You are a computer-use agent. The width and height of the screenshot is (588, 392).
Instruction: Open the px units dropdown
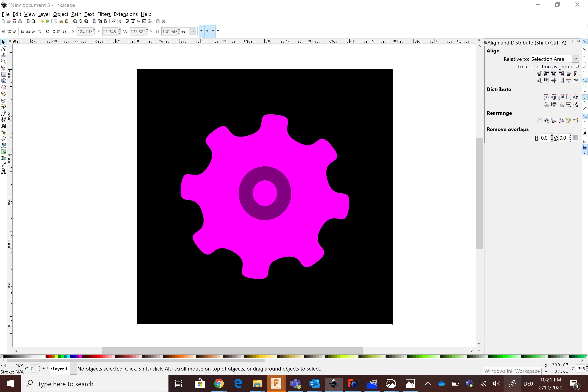point(192,32)
